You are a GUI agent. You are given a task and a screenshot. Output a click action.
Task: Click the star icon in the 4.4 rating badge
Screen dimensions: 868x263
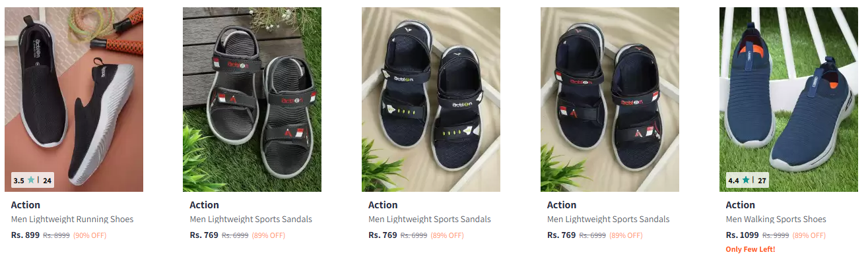coord(746,180)
